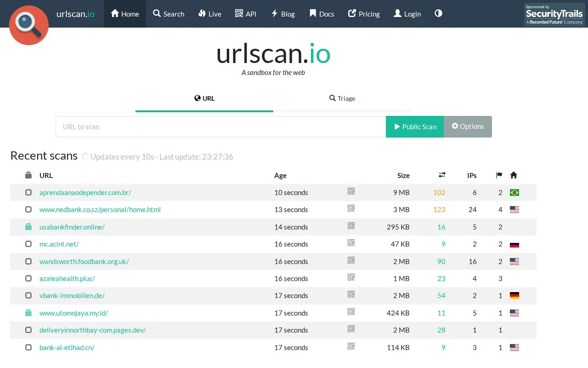The height and width of the screenshot is (368, 588).
Task: Click the flag column header icon
Action: (x=499, y=175)
